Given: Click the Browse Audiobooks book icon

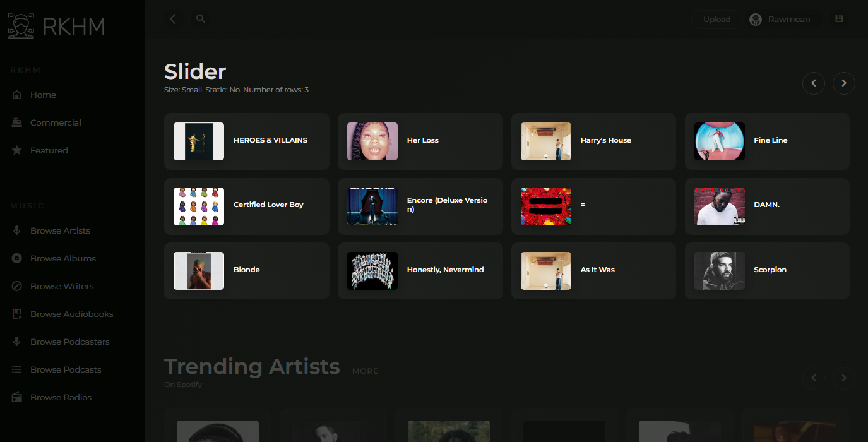Looking at the screenshot, I should coord(17,314).
